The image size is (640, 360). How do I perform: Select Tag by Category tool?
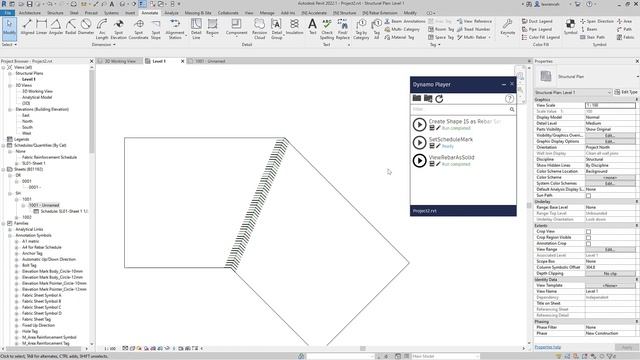(361, 29)
